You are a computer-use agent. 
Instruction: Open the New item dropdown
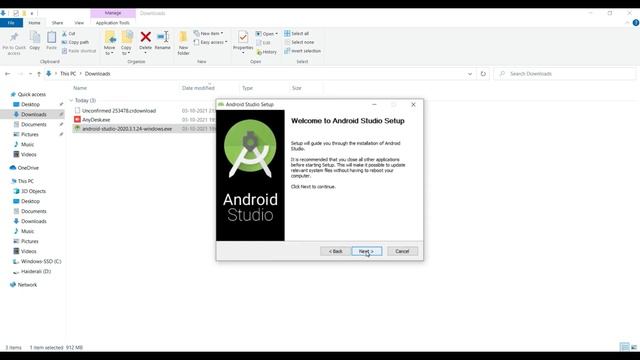pos(209,33)
